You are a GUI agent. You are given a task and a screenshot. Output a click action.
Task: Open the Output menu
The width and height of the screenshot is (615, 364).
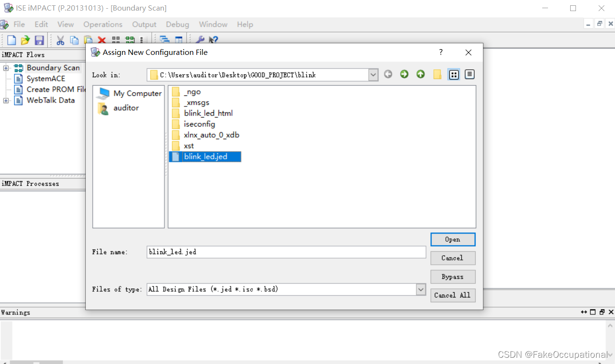coord(144,24)
